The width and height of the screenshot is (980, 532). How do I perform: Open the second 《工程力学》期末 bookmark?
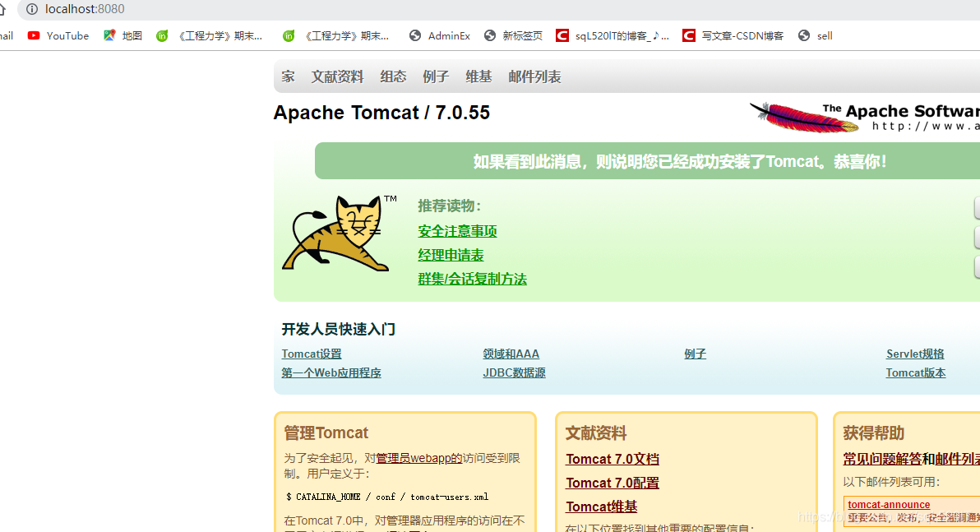point(335,35)
